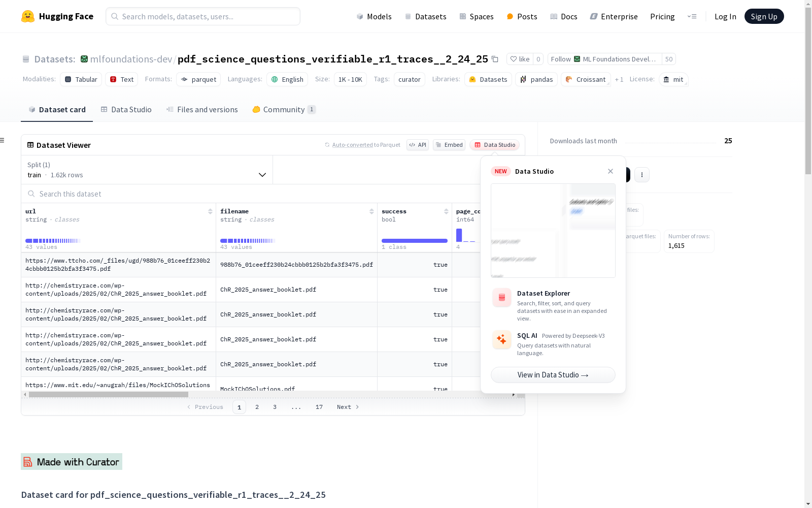Click the url column distribution bar
Screen dimensions: 812x508
(x=53, y=241)
